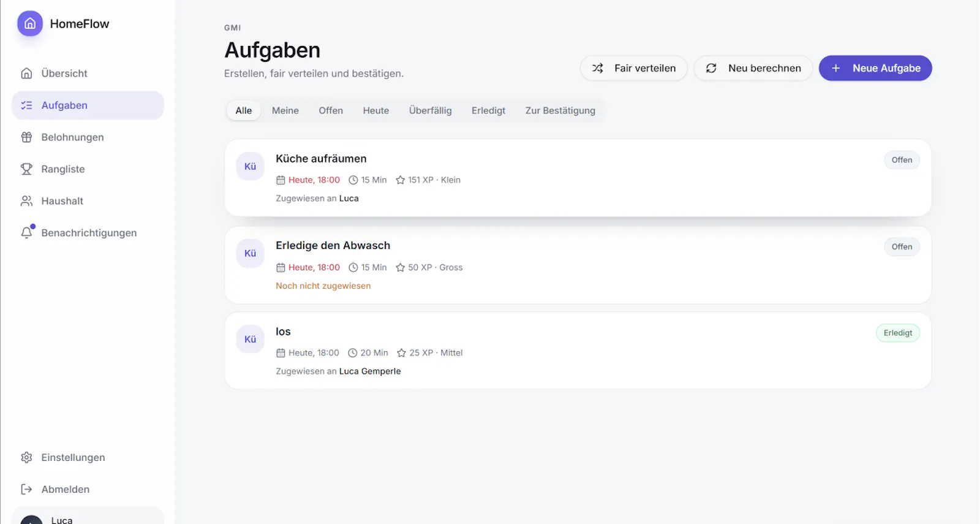
Task: Open the Belohnungen gift icon
Action: pyautogui.click(x=26, y=137)
